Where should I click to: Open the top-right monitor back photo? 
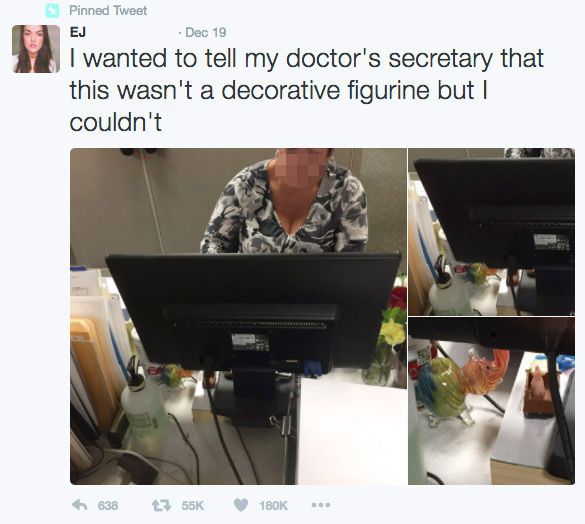coord(491,232)
